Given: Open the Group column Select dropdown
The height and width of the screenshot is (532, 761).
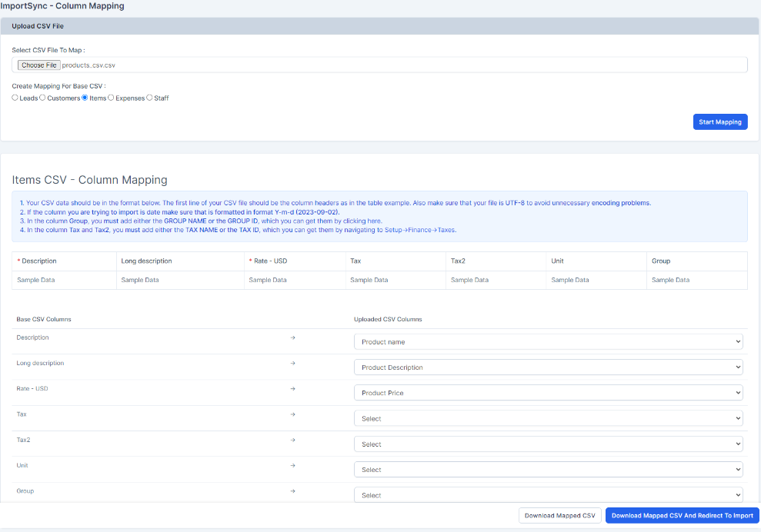Looking at the screenshot, I should [x=549, y=494].
